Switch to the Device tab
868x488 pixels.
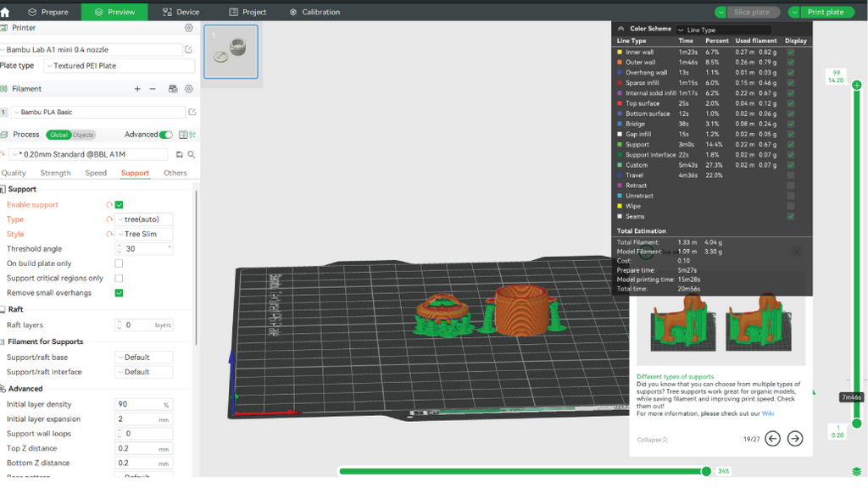coord(181,12)
